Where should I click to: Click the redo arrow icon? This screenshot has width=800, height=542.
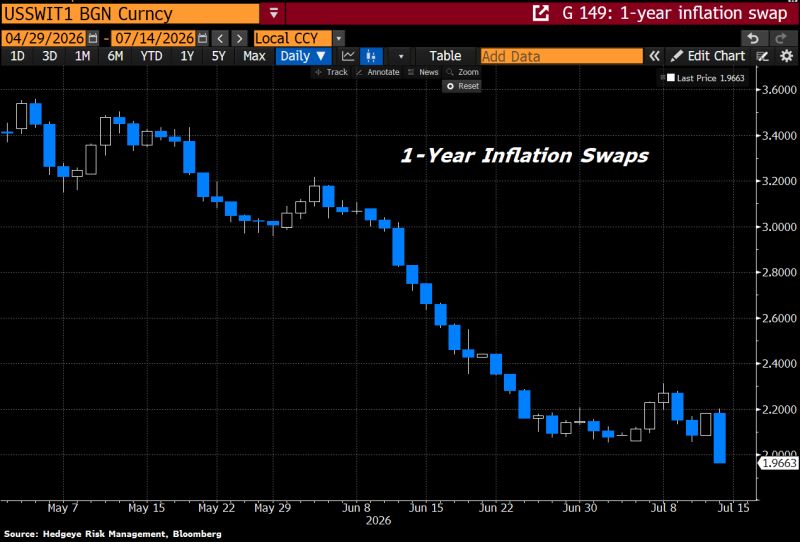point(781,38)
